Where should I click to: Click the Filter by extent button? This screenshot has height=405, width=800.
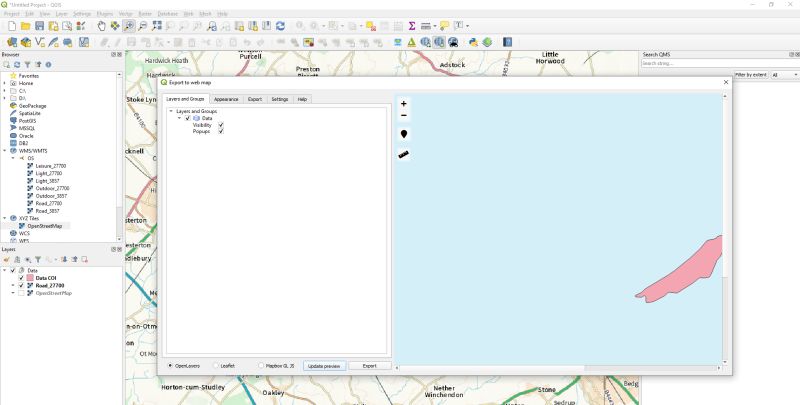click(x=751, y=75)
